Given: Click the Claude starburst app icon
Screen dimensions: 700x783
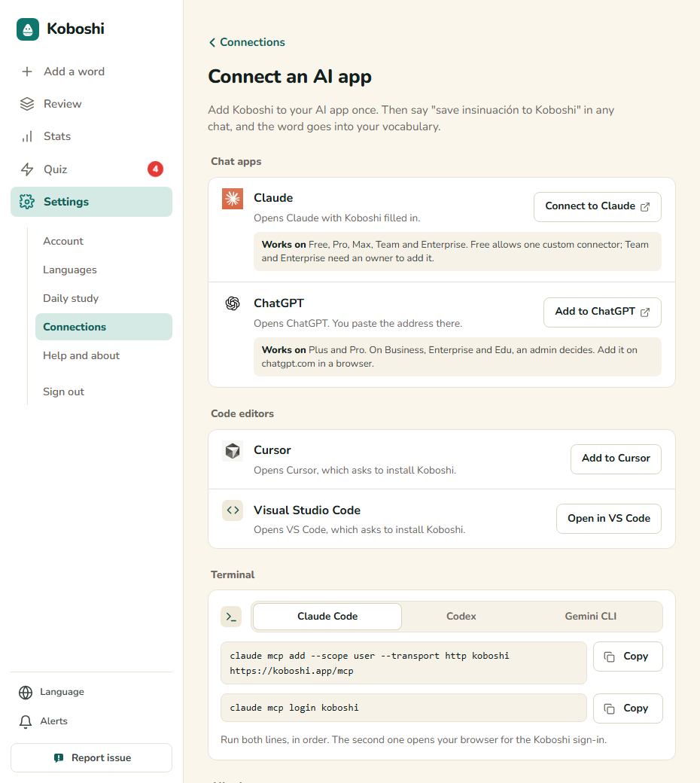Looking at the screenshot, I should pos(232,198).
